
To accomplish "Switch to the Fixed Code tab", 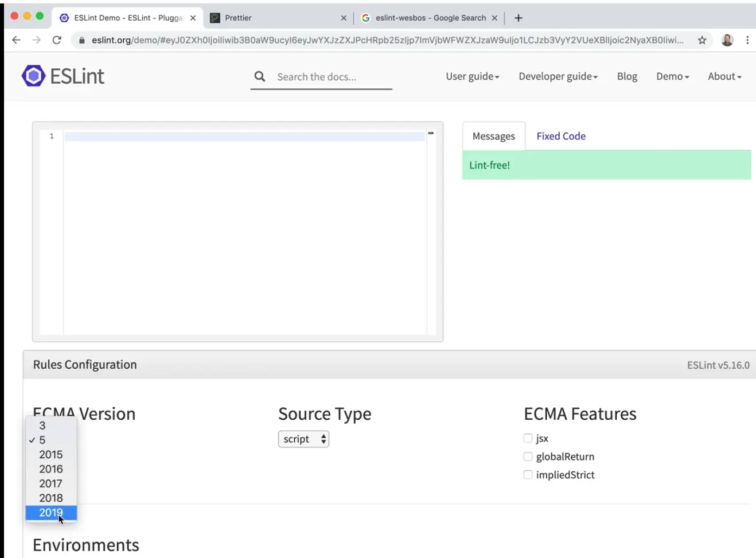I will 560,136.
